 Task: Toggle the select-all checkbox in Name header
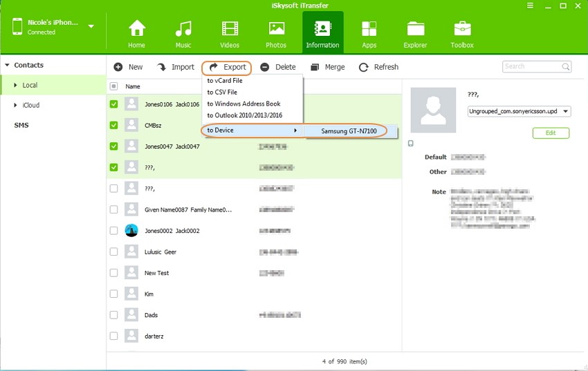point(113,86)
